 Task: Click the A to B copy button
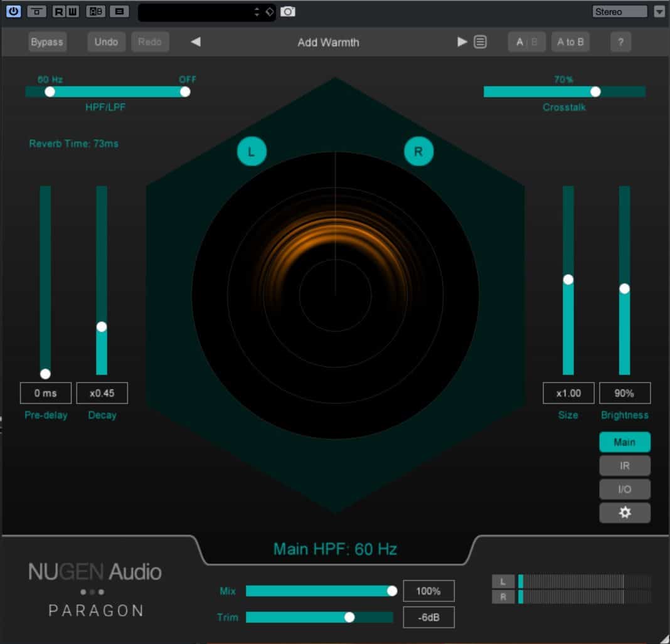pos(570,42)
